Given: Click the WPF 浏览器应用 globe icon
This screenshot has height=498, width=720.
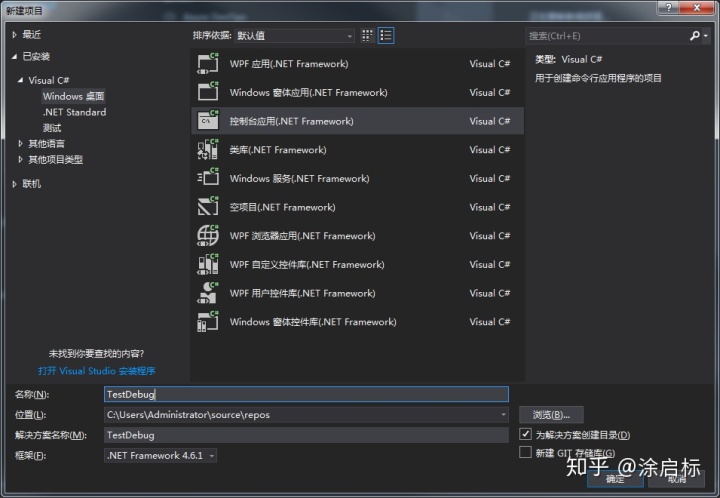Looking at the screenshot, I should [208, 235].
